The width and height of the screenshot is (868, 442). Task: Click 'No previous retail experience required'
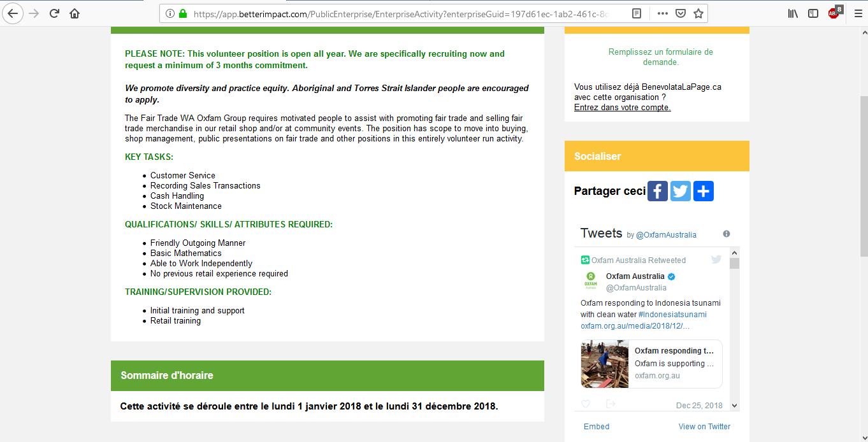point(219,274)
